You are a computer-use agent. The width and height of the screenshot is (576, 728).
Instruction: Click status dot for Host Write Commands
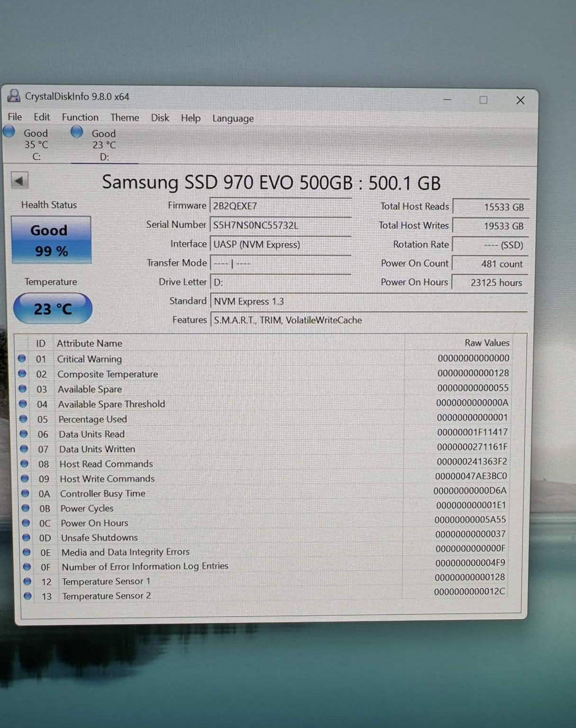pyautogui.click(x=25, y=479)
